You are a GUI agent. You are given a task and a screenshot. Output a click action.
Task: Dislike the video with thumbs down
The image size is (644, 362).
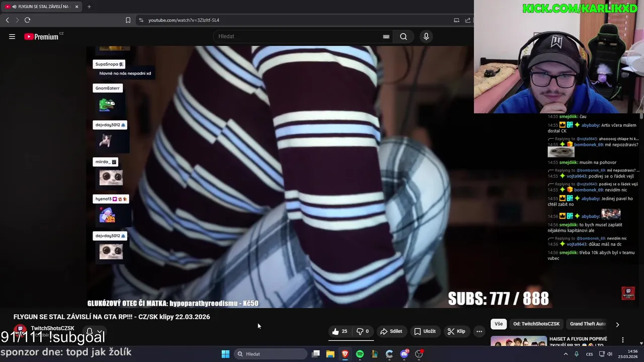pyautogui.click(x=363, y=331)
